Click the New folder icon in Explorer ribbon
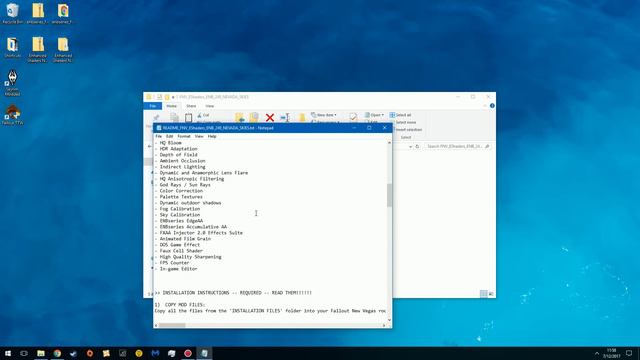The image size is (640, 360). click(302, 118)
